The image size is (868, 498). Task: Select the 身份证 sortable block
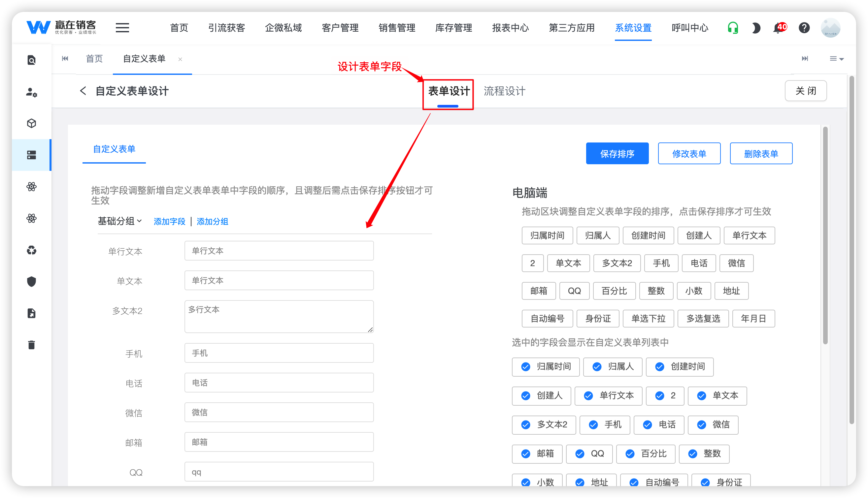[598, 319]
